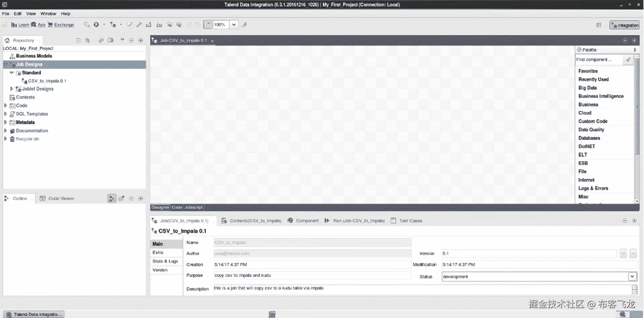The image size is (644, 318).
Task: Open the Component tab
Action: 303,221
